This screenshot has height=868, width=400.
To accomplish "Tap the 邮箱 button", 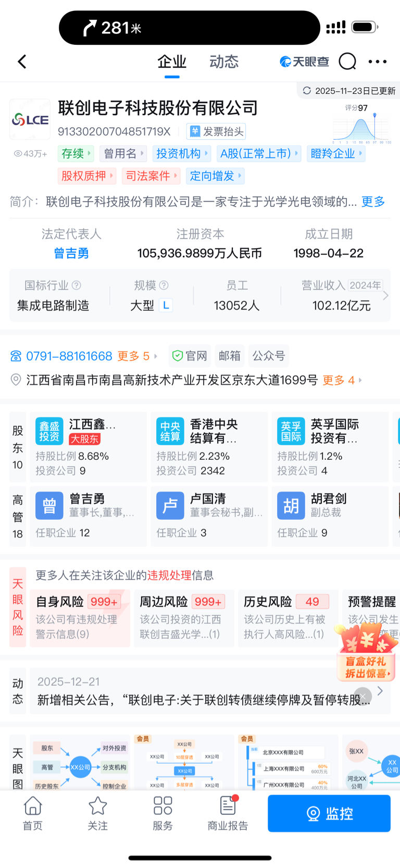I will tap(230, 356).
